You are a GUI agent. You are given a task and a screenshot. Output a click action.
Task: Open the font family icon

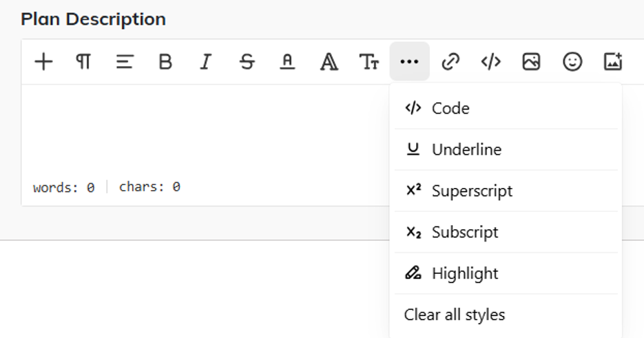[x=329, y=62]
